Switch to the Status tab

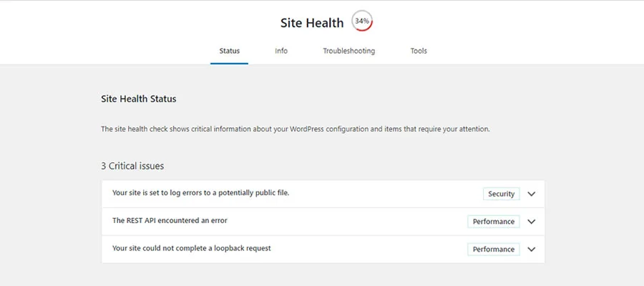[x=229, y=51]
